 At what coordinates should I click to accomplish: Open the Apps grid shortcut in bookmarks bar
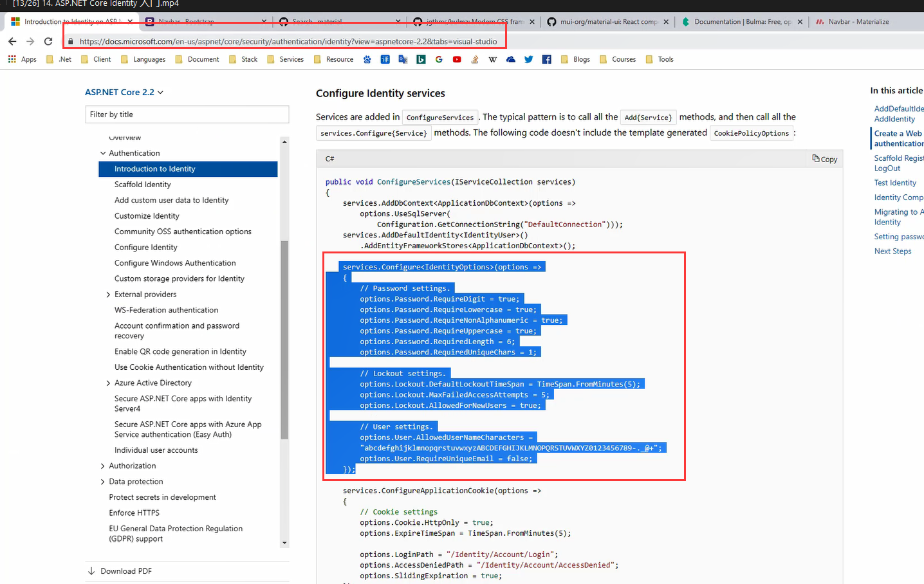click(x=23, y=59)
